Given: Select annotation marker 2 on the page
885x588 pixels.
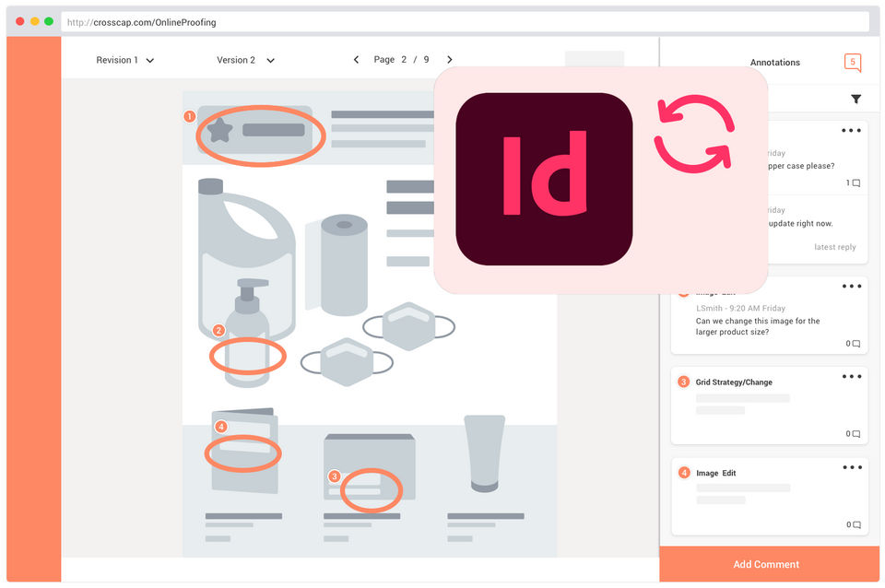Looking at the screenshot, I should pyautogui.click(x=218, y=330).
